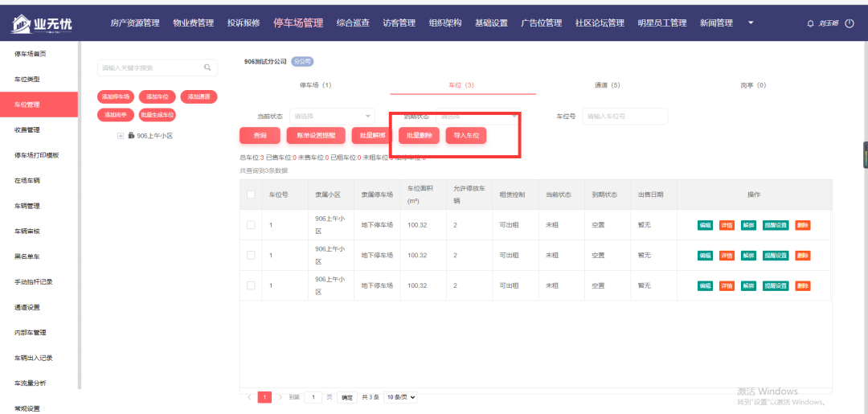
Task: Click the 账单设置提醒 button
Action: (316, 136)
